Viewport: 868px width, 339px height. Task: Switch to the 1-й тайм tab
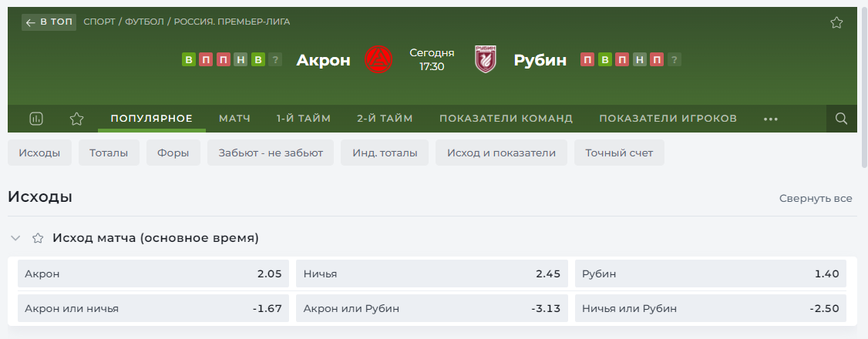[304, 119]
